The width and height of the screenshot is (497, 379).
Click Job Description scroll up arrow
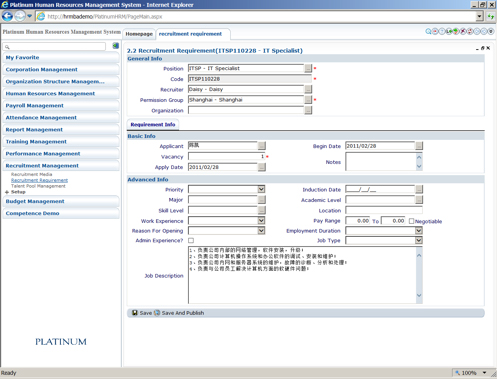coord(419,255)
